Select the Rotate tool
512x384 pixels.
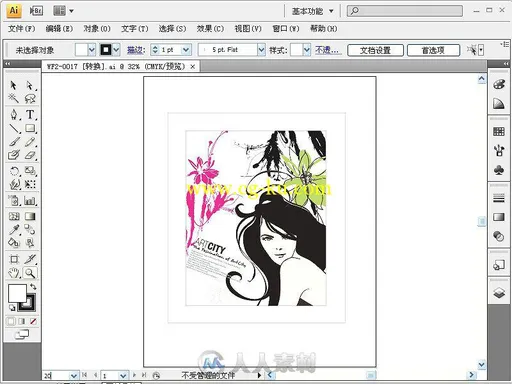[14, 171]
